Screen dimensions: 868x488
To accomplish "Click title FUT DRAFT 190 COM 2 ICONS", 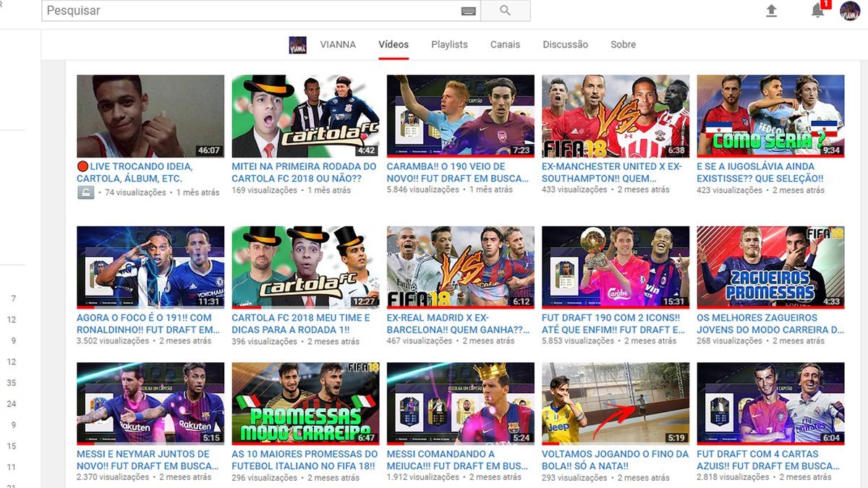I will [x=613, y=323].
